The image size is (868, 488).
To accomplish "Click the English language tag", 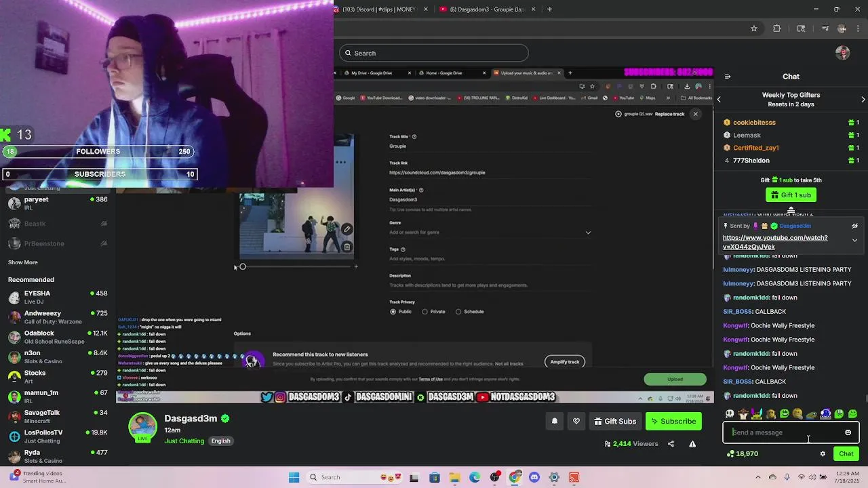I will (x=220, y=441).
